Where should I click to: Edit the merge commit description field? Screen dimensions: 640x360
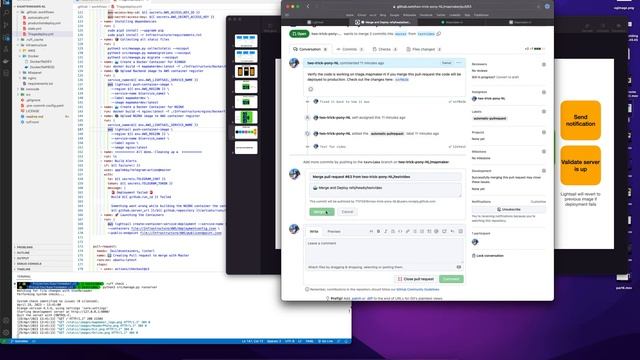coord(385,190)
